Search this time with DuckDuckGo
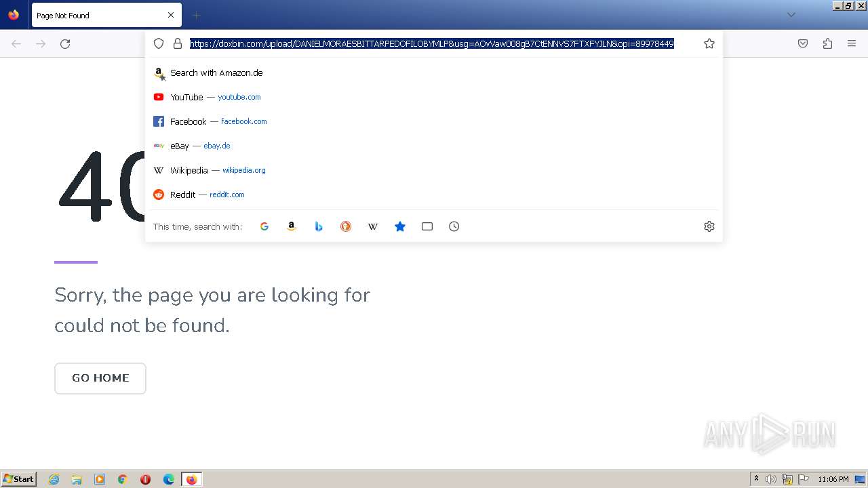 click(x=346, y=226)
